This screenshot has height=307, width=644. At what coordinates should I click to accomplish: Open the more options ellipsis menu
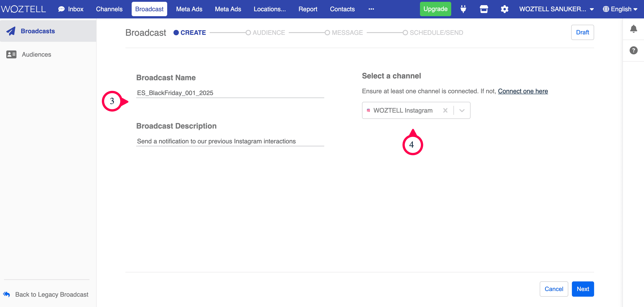371,9
